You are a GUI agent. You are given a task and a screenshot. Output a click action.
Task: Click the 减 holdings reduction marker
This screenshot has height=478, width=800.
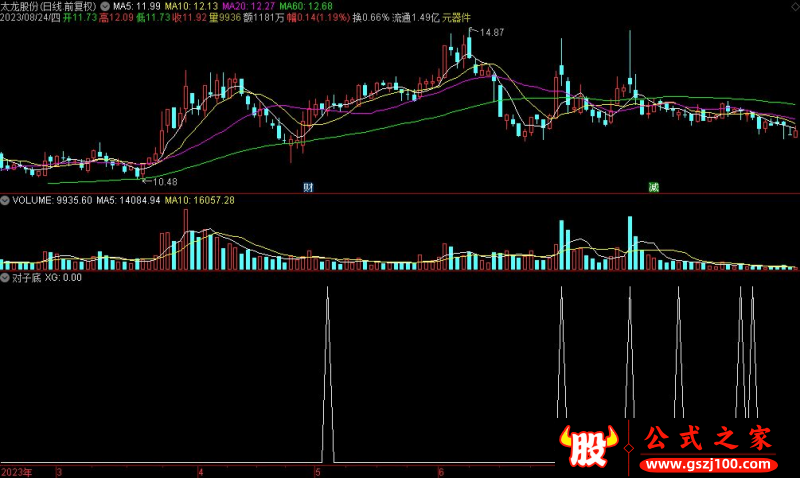654,187
